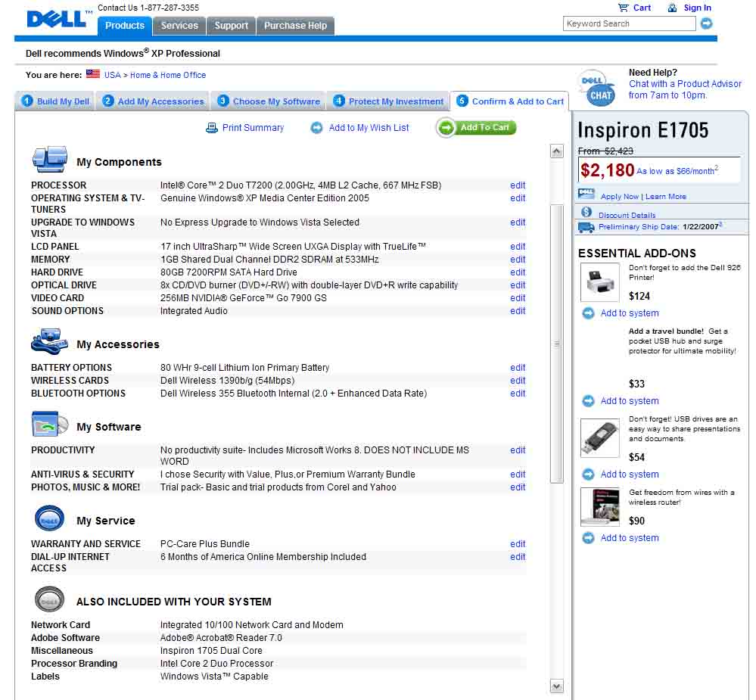Click the wish list arrow icon
The height and width of the screenshot is (700, 756).
pos(317,128)
